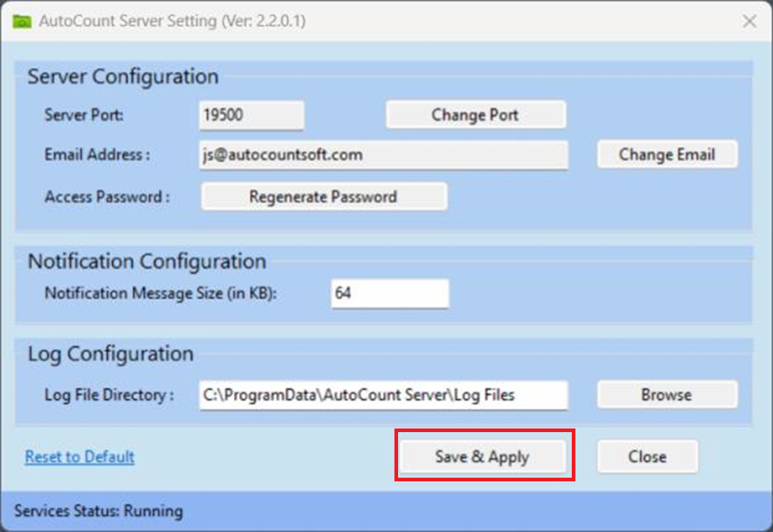Viewport: 773px width, 532px height.
Task: Click the Reset to Default link
Action: pyautogui.click(x=80, y=457)
